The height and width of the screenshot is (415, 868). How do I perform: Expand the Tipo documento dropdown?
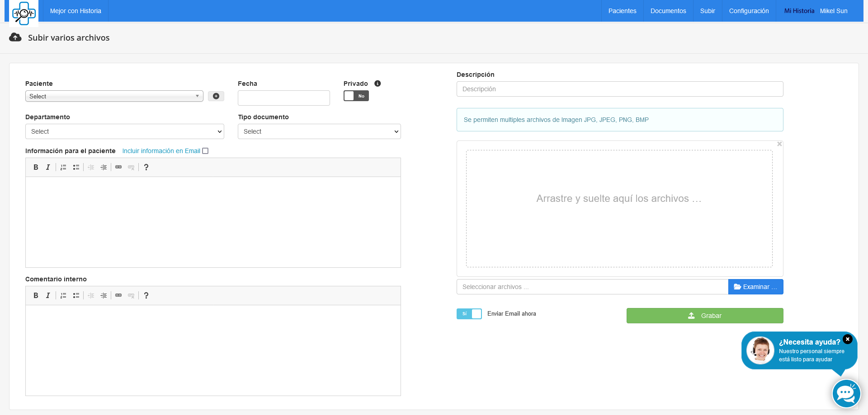pyautogui.click(x=319, y=132)
